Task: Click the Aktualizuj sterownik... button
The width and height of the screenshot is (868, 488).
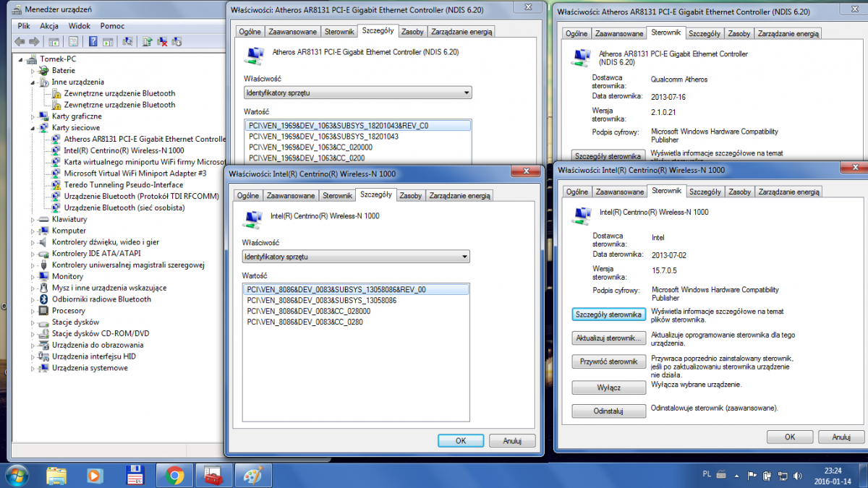Action: click(x=608, y=338)
